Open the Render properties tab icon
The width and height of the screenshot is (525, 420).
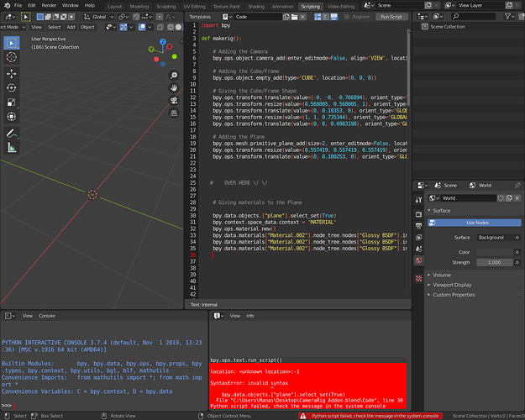(x=418, y=214)
